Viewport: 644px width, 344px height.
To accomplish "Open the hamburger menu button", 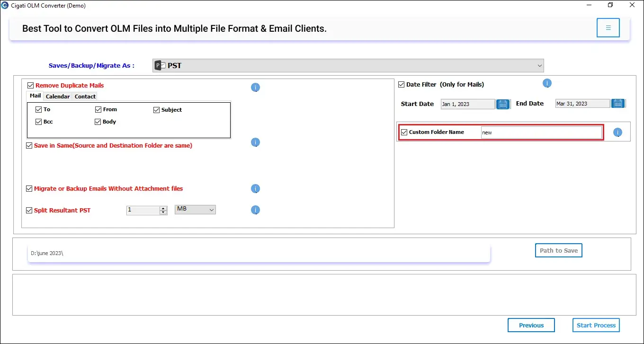I will point(608,28).
